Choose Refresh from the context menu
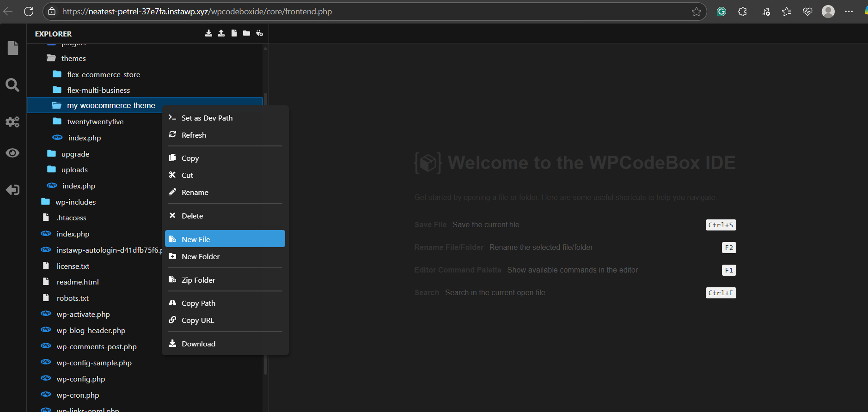This screenshot has width=868, height=412. [225, 135]
